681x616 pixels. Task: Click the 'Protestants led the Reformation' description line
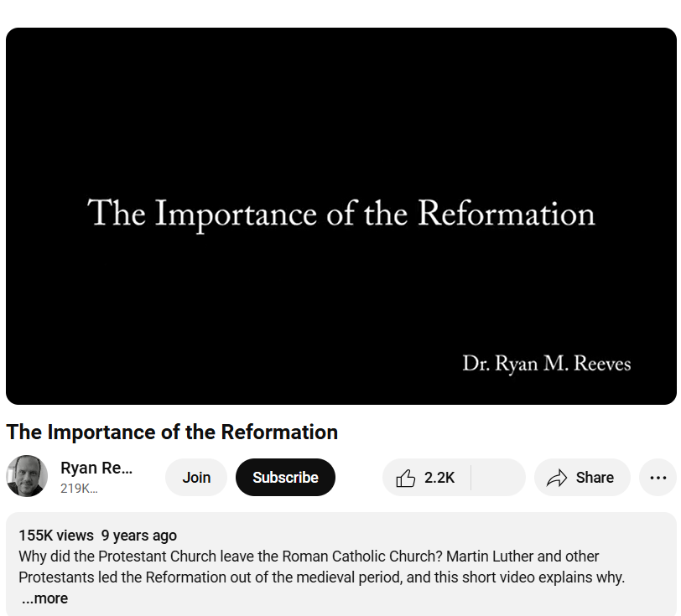[x=321, y=577]
